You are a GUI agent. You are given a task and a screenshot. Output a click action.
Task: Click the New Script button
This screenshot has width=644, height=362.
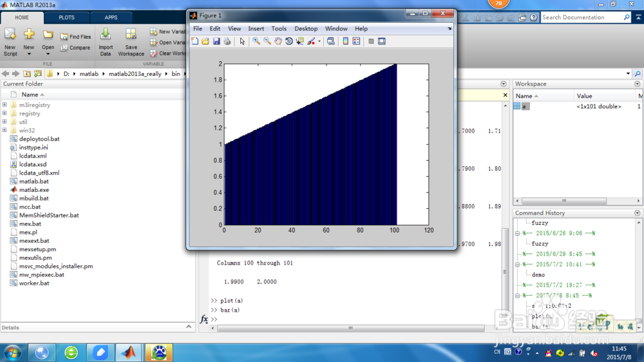pyautogui.click(x=10, y=43)
